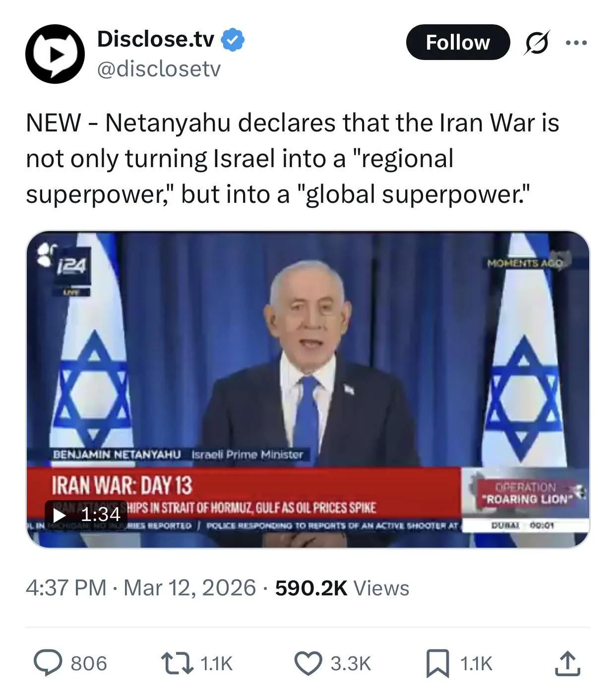Select the tweet text about Netanyahu
Image resolution: width=616 pixels, height=698 pixels.
[293, 159]
